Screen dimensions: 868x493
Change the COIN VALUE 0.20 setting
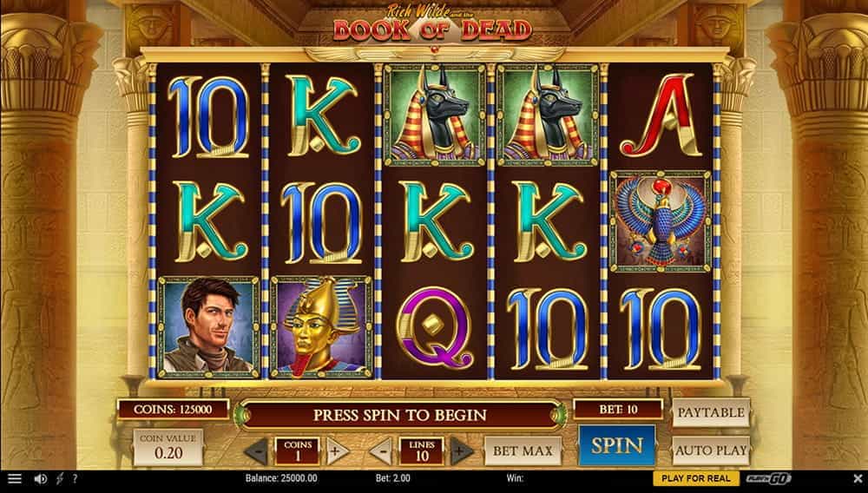(168, 447)
